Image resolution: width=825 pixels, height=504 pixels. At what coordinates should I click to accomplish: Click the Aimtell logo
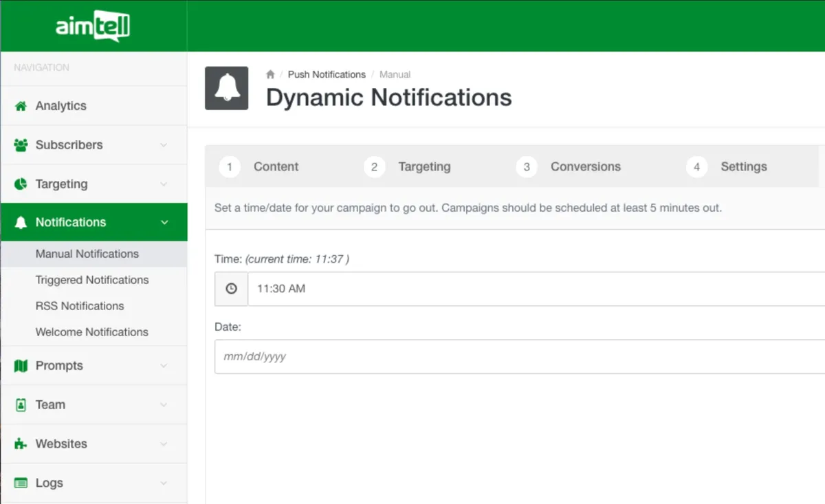(x=93, y=27)
